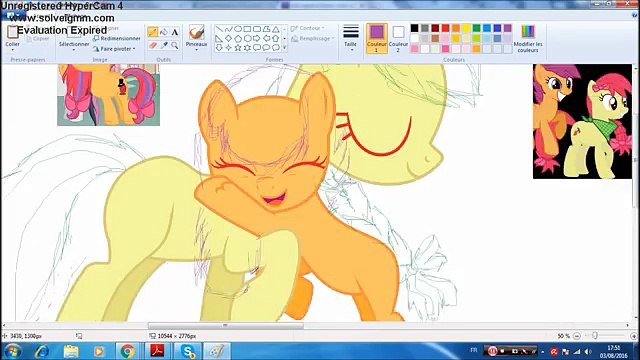Viewport: 640px width, 360px height.
Task: Choose the oval callout shape
Action: click(266, 48)
